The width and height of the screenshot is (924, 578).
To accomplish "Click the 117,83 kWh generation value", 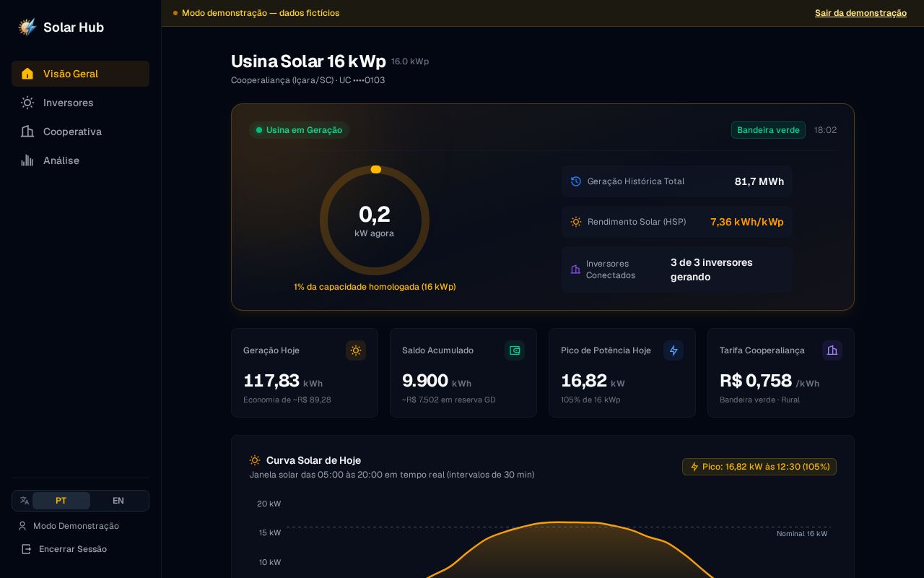I will click(283, 381).
